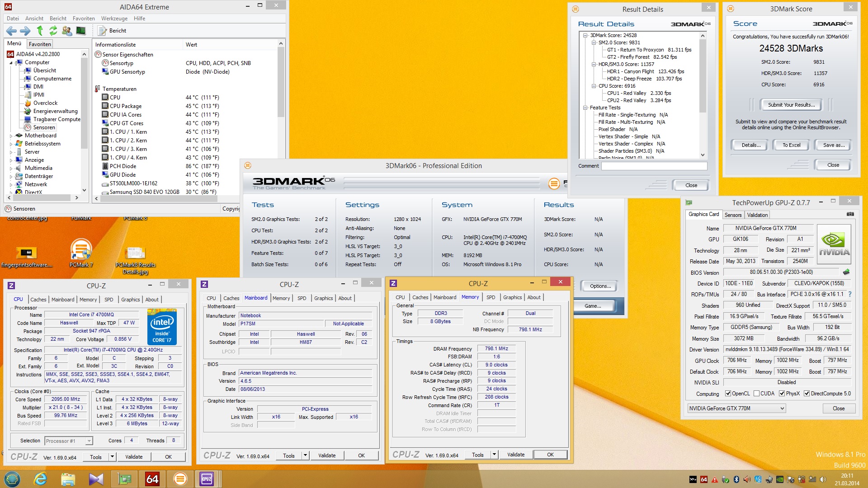Collapse the SM2.0 Score tree node
Screen dimensions: 868x488
pyautogui.click(x=594, y=42)
